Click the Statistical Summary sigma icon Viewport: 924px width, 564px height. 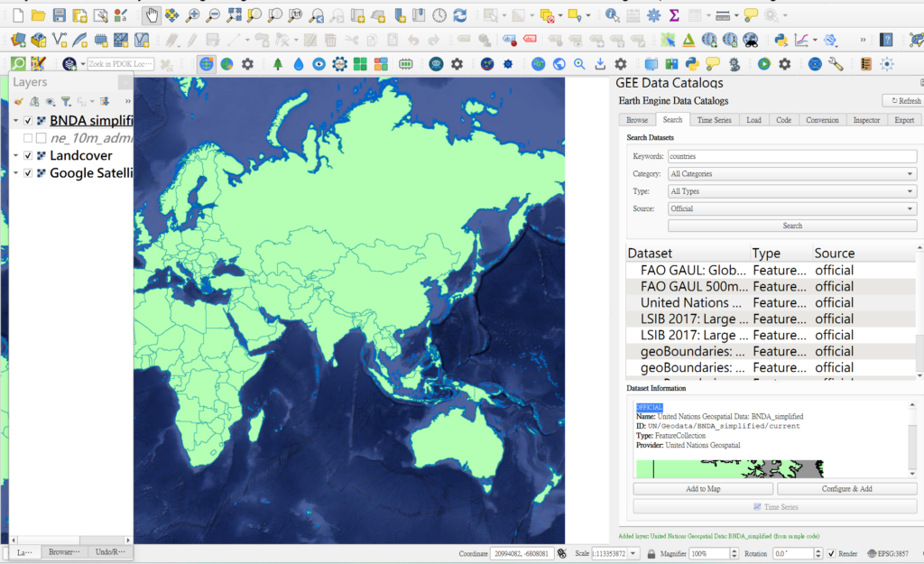(674, 15)
